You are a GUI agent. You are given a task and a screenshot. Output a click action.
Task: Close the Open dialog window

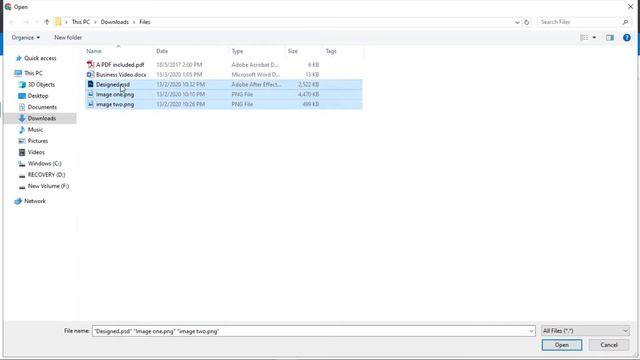click(630, 7)
